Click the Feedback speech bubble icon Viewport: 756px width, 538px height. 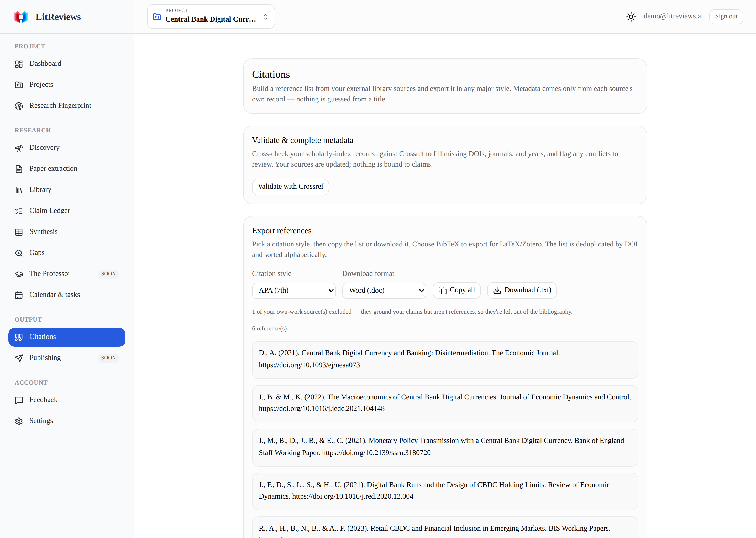(19, 400)
